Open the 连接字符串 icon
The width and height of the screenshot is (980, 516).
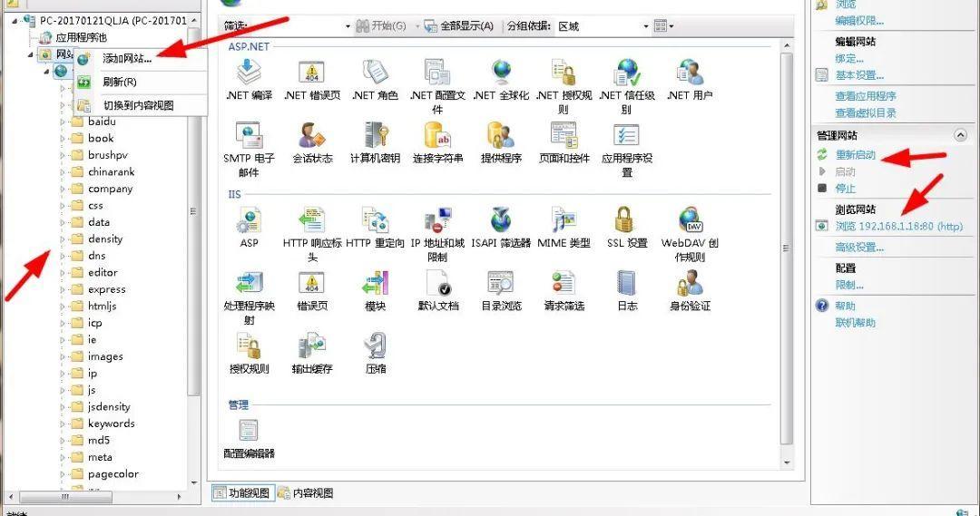pyautogui.click(x=437, y=135)
